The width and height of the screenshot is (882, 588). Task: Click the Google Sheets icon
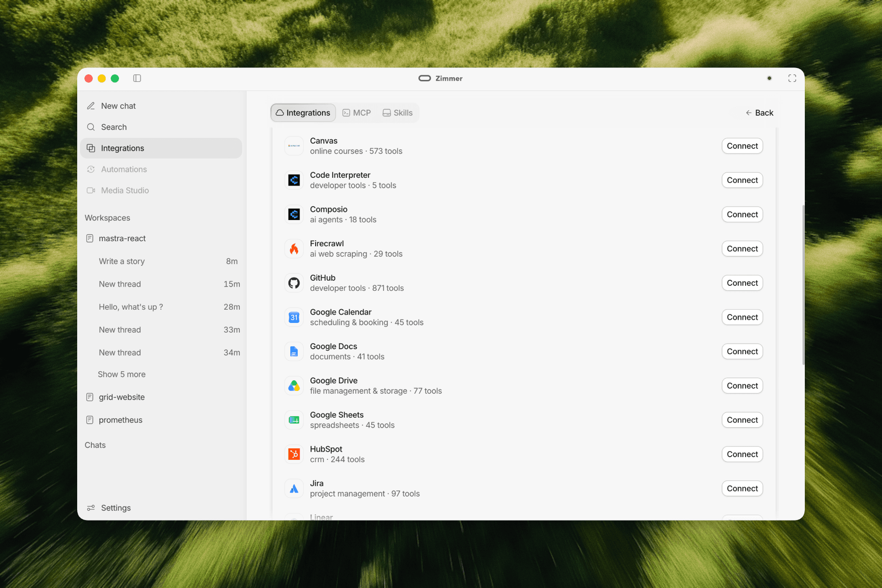pyautogui.click(x=294, y=420)
